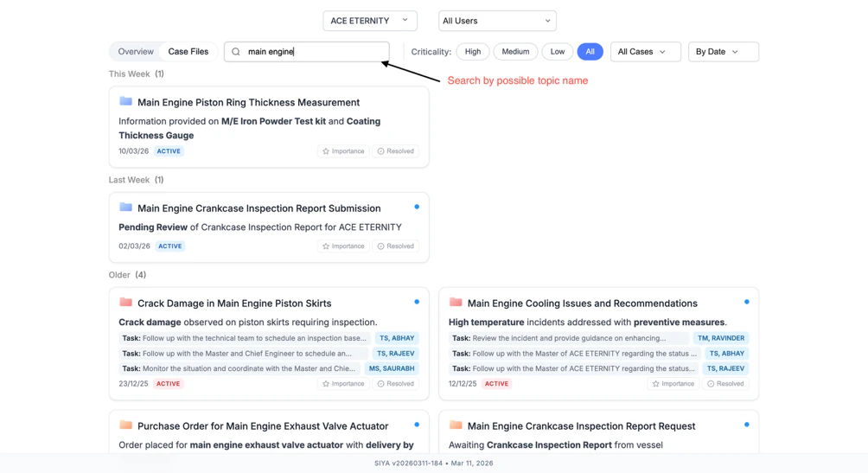Filter by Low criticality
Image resolution: width=868 pixels, height=473 pixels.
[558, 52]
